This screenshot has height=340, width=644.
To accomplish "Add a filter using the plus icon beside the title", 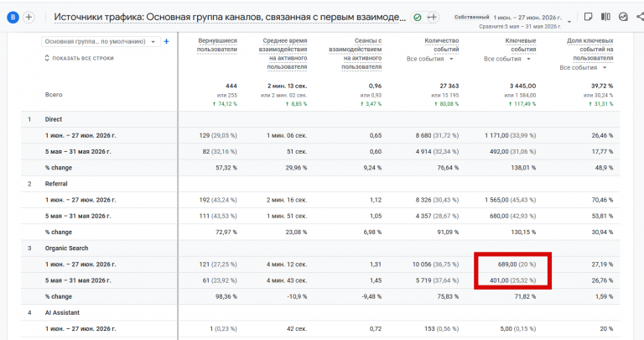I will click(x=432, y=18).
